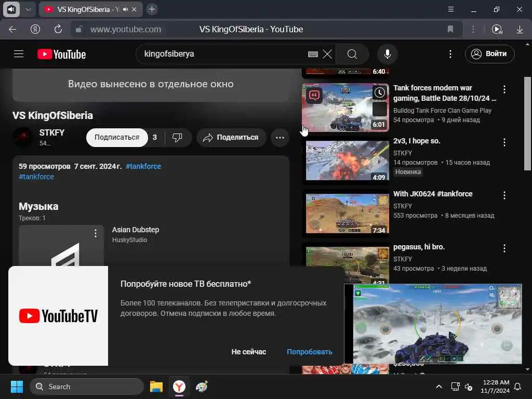Viewport: 532px width, 399px height.
Task: Open Windows notifications bell
Action: 518,387
